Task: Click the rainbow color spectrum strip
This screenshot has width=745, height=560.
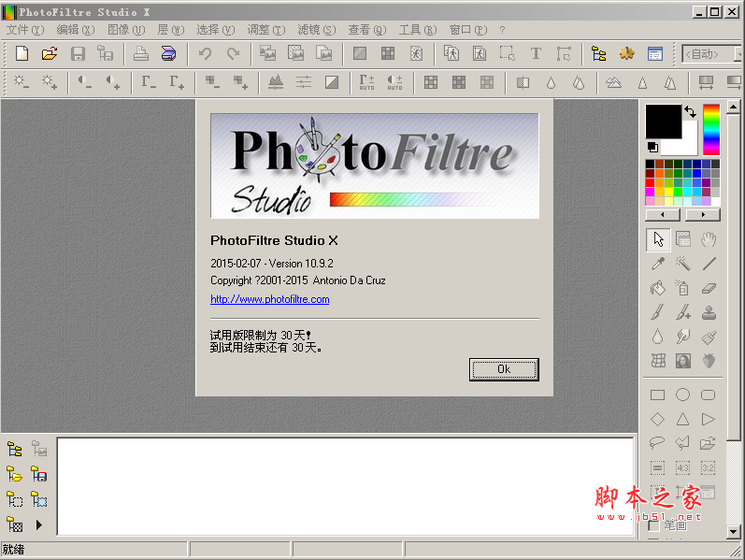Action: coord(711,129)
